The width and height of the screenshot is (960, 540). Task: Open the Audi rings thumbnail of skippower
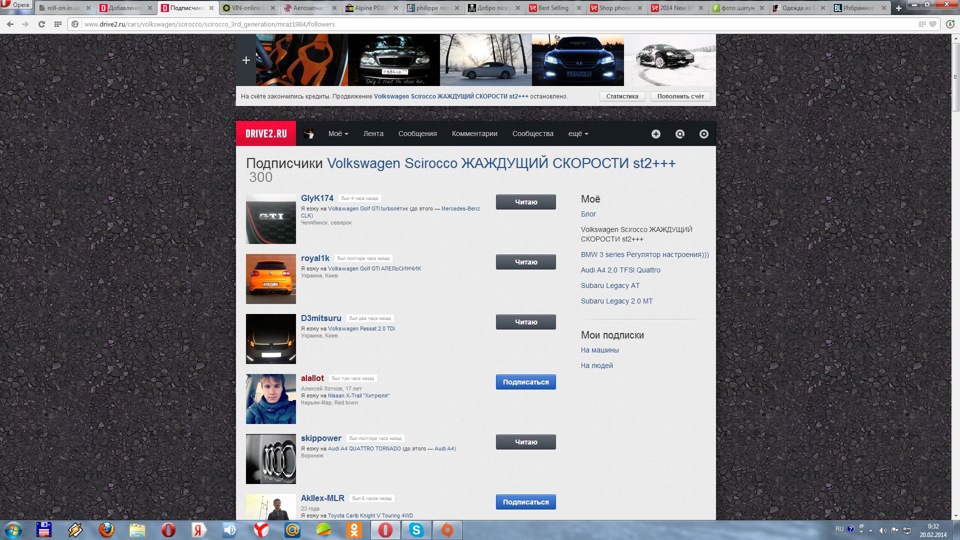(x=271, y=459)
